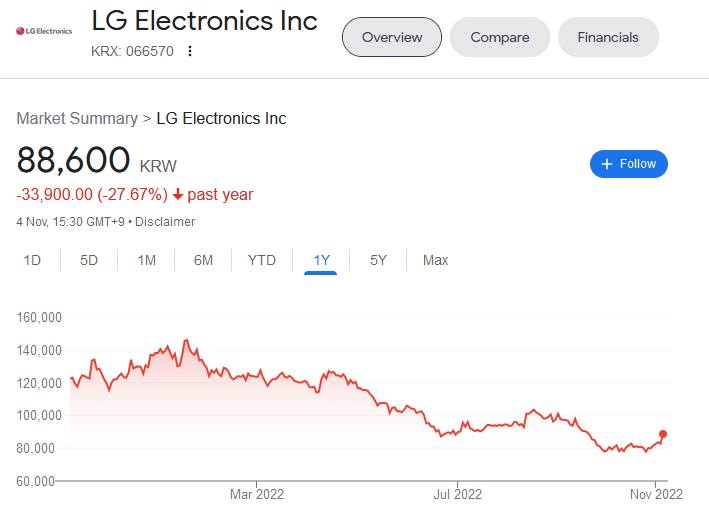
Task: Select the 5D time range
Action: click(x=89, y=260)
